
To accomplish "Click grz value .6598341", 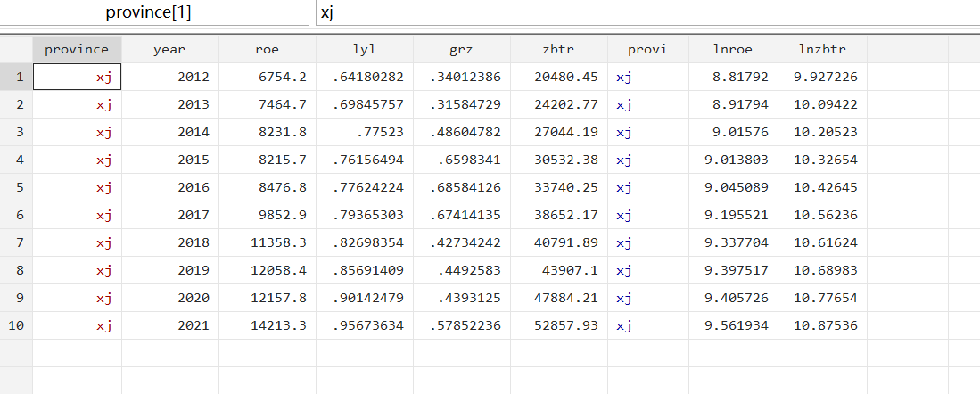I will pos(462,160).
